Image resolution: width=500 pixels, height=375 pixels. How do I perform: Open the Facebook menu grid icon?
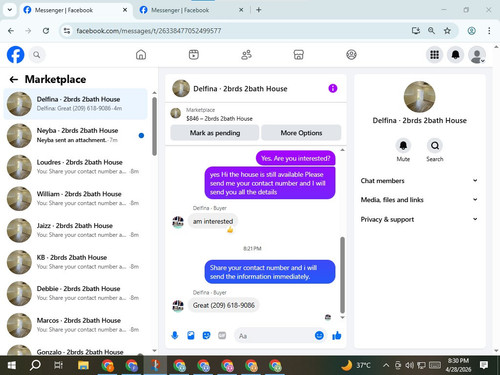[434, 55]
